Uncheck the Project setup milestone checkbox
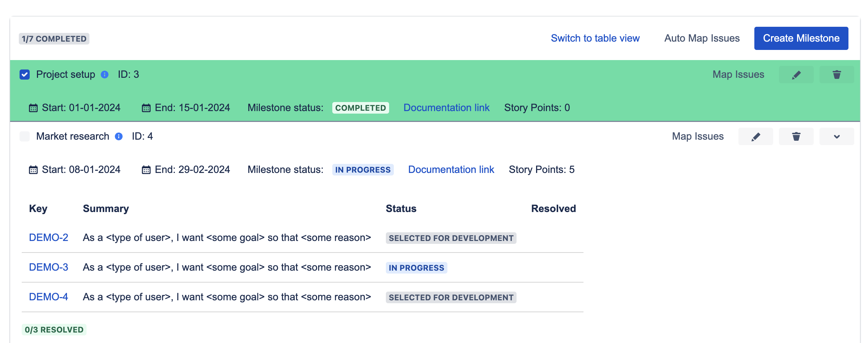 24,75
